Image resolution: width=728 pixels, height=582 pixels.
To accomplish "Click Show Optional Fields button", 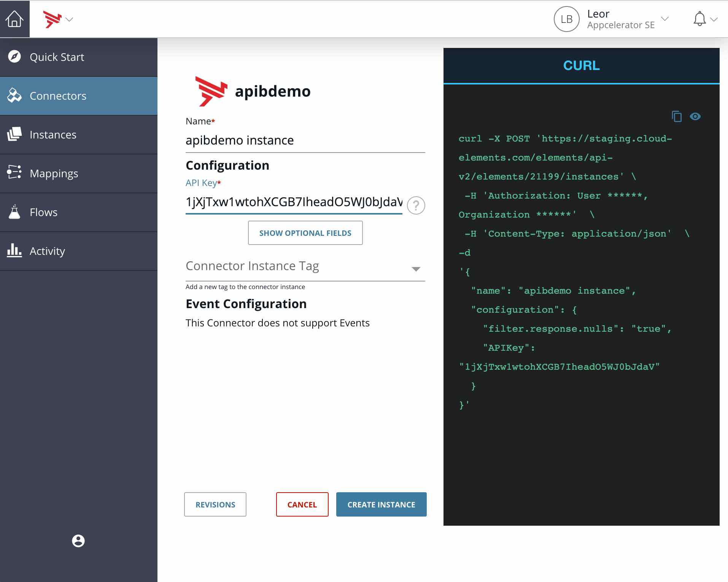I will [305, 233].
